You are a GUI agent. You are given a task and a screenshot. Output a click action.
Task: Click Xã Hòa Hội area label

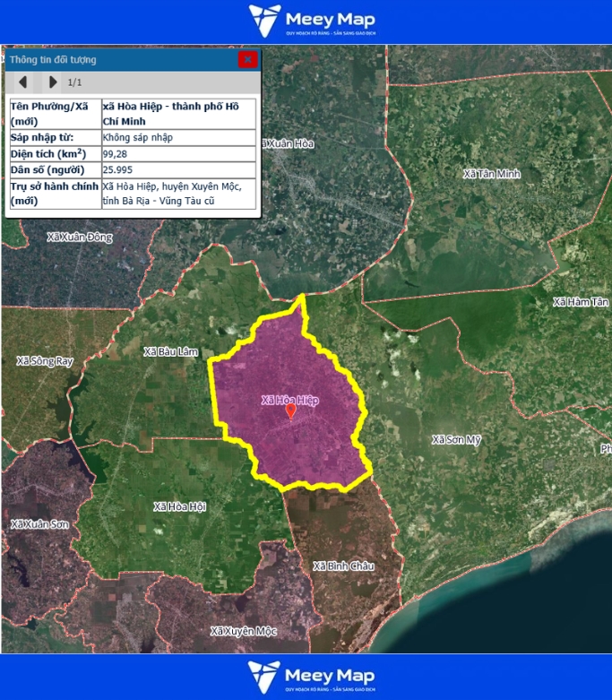tap(179, 506)
